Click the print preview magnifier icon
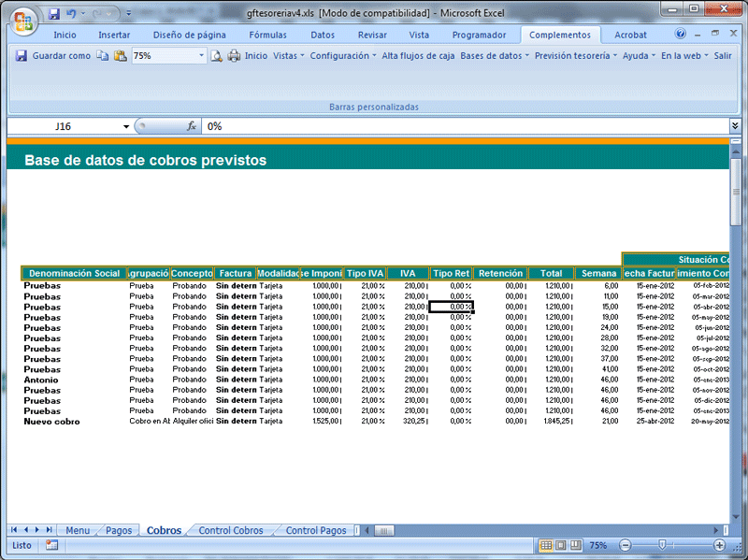 [217, 56]
